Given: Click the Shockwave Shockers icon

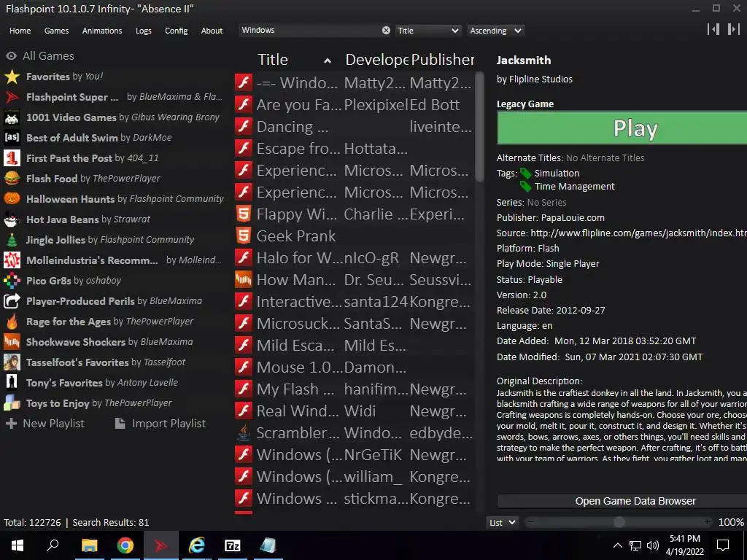Looking at the screenshot, I should click(x=12, y=343).
